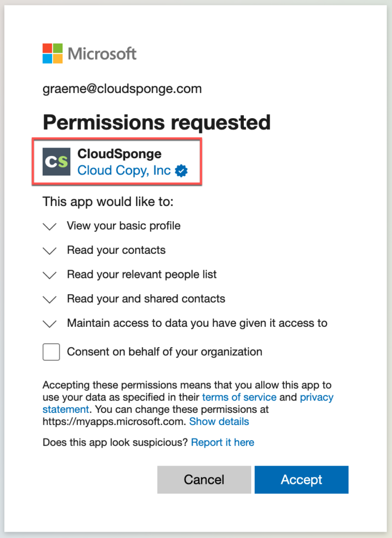Click the Show details link
Image resolution: width=392 pixels, height=538 pixels.
219,421
